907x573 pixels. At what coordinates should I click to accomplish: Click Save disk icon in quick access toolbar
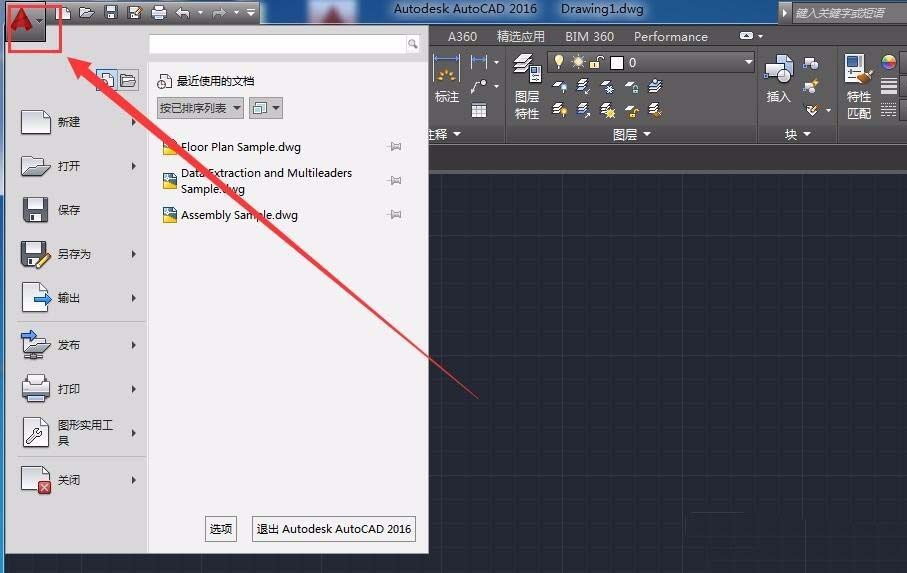pyautogui.click(x=111, y=12)
